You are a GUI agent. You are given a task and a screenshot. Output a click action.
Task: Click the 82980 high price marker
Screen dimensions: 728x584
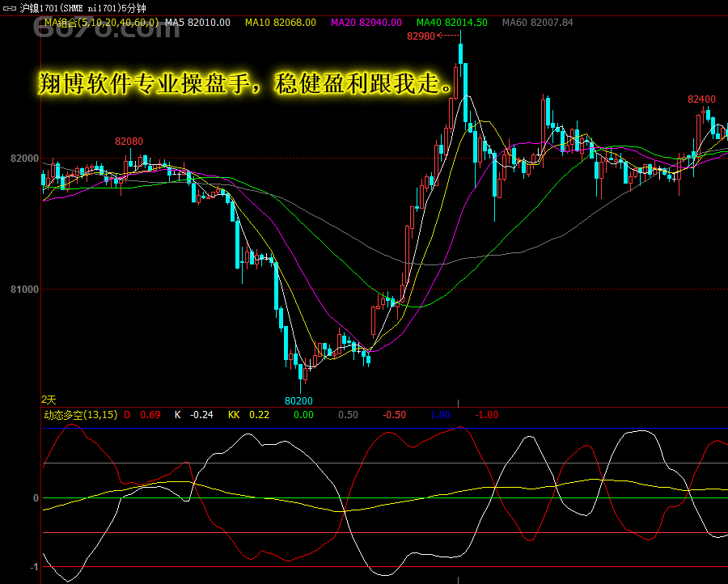click(x=421, y=36)
